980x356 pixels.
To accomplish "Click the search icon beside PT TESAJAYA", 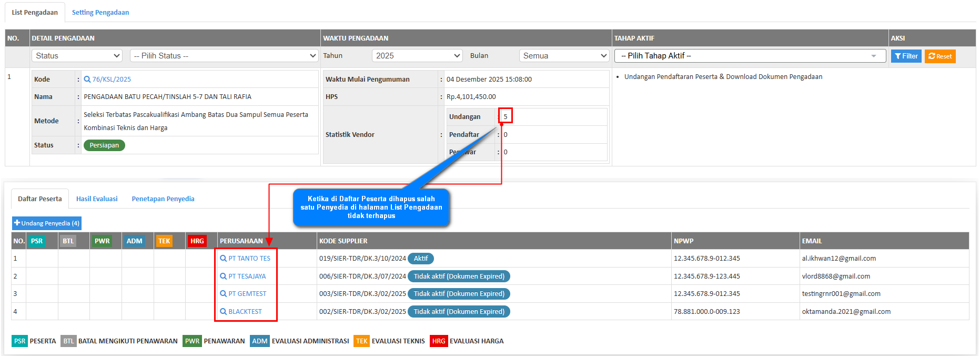I will tap(223, 276).
